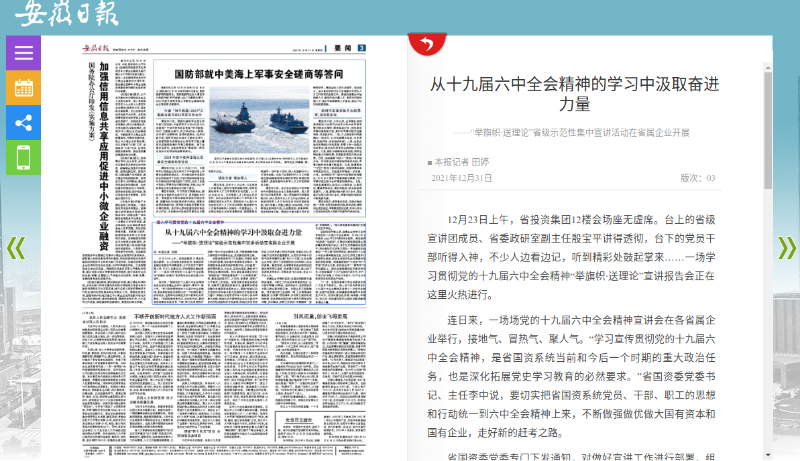Open the orange calendar date picker
800x461 pixels.
pos(23,88)
